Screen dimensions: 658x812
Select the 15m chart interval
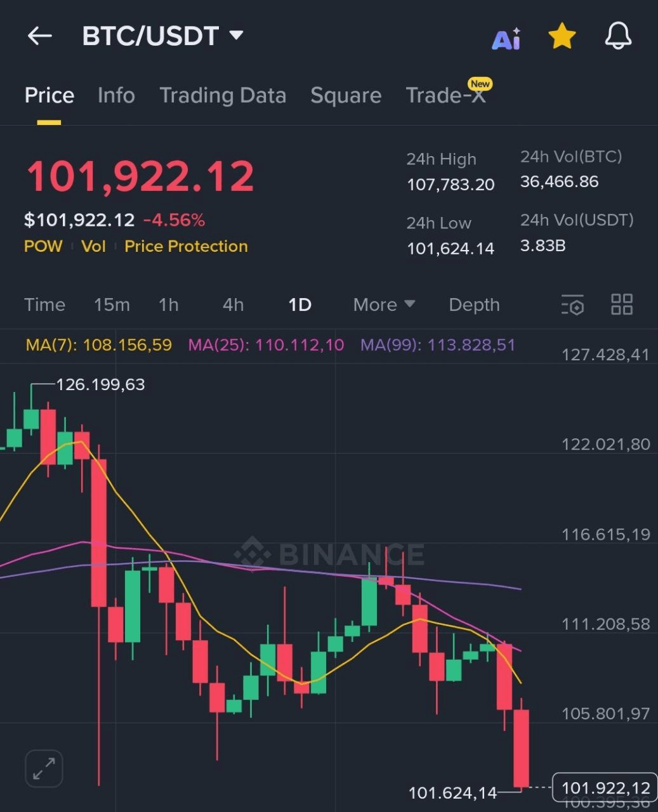(112, 304)
